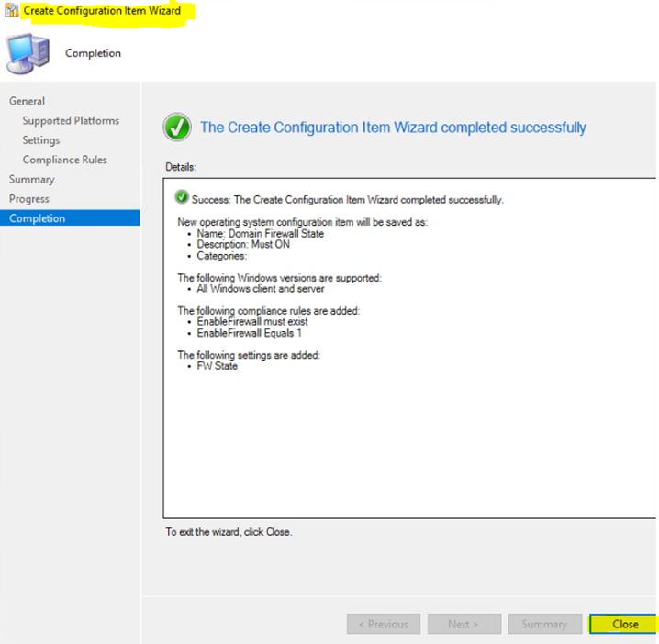Click the 'FW State' setting line

point(217,366)
